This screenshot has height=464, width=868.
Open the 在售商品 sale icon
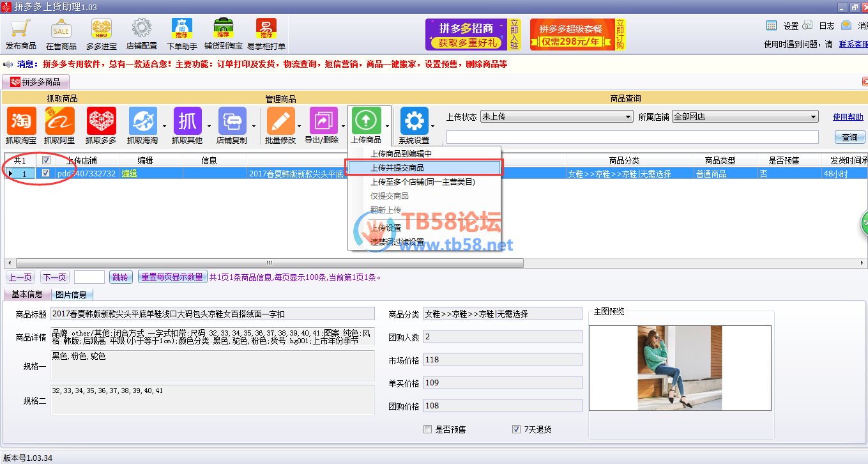61,29
